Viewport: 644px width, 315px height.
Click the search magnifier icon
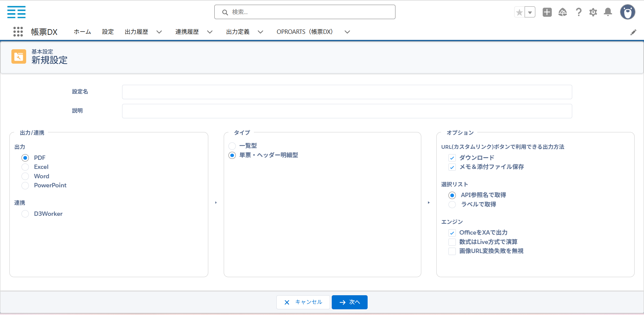225,12
